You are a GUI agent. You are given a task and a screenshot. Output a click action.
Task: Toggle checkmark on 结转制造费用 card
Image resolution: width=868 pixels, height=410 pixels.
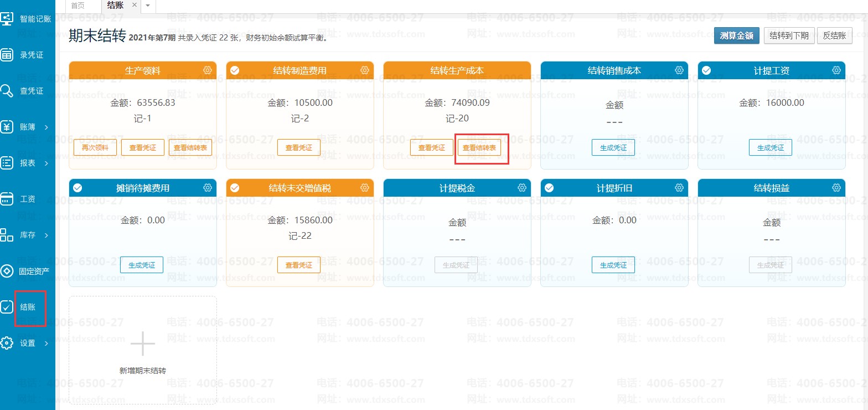coord(235,70)
